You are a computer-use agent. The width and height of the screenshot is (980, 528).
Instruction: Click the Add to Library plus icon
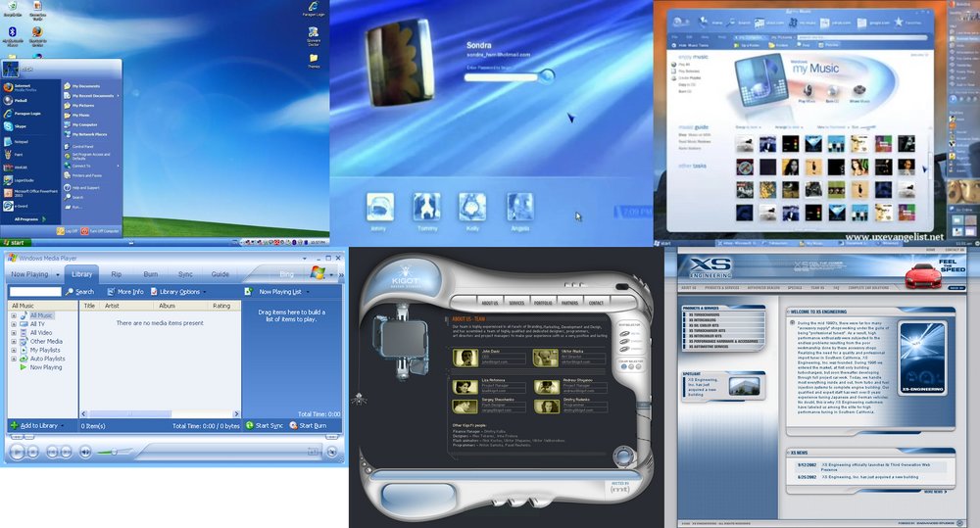point(15,425)
